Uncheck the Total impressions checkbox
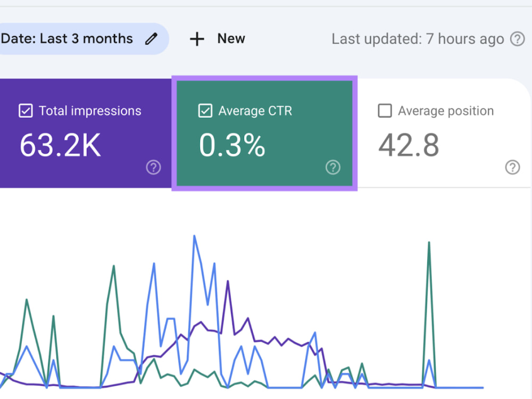Screen dimensions: 532x399 coord(26,111)
